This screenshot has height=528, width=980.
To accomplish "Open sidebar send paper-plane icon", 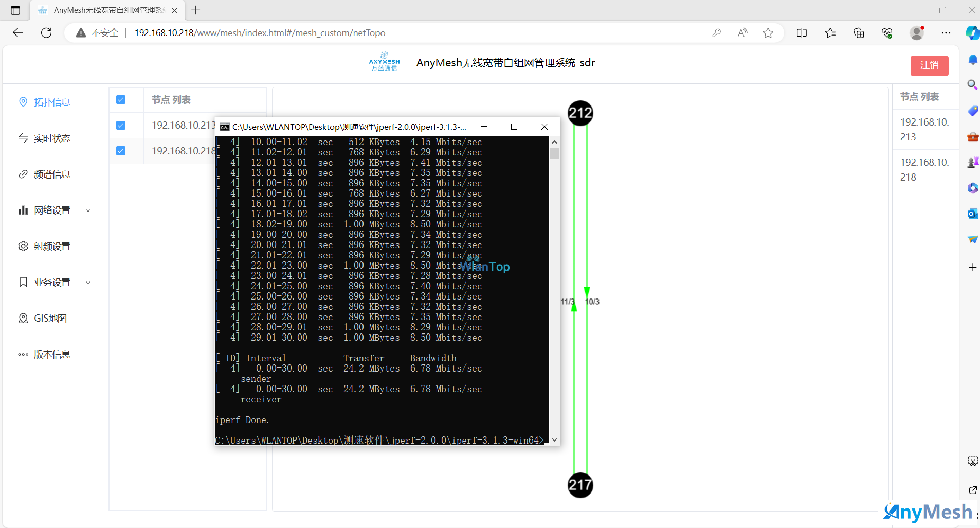I will pyautogui.click(x=973, y=239).
